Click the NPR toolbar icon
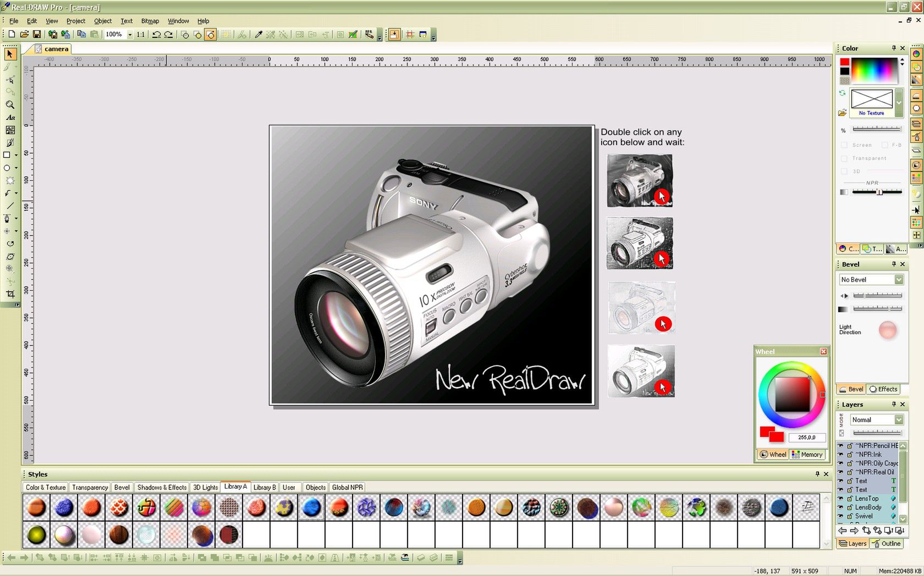 tap(369, 34)
